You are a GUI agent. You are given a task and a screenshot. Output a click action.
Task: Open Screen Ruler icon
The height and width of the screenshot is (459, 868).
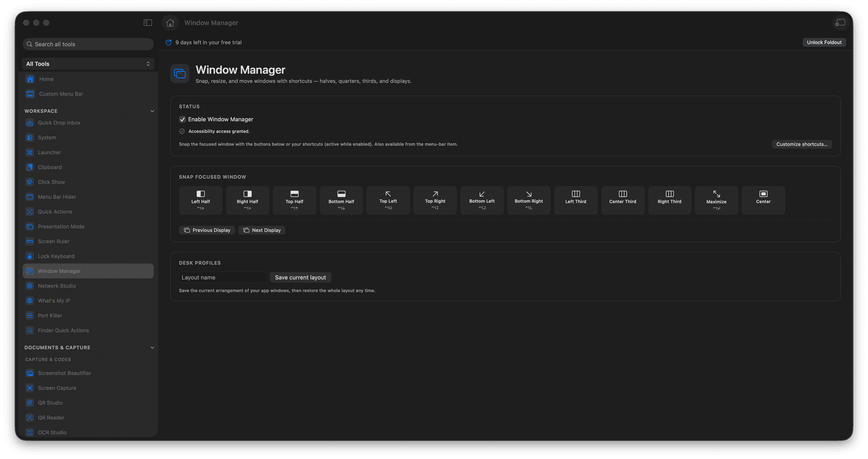pyautogui.click(x=30, y=242)
